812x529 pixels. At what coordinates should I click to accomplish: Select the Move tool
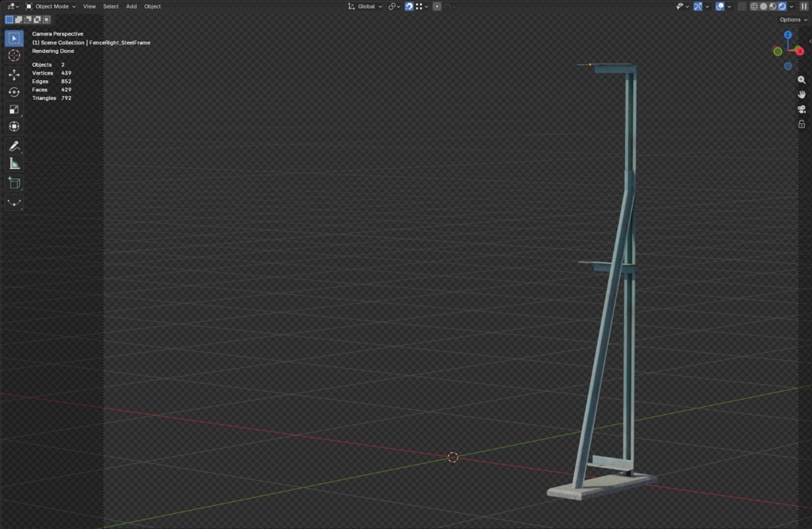pos(14,75)
